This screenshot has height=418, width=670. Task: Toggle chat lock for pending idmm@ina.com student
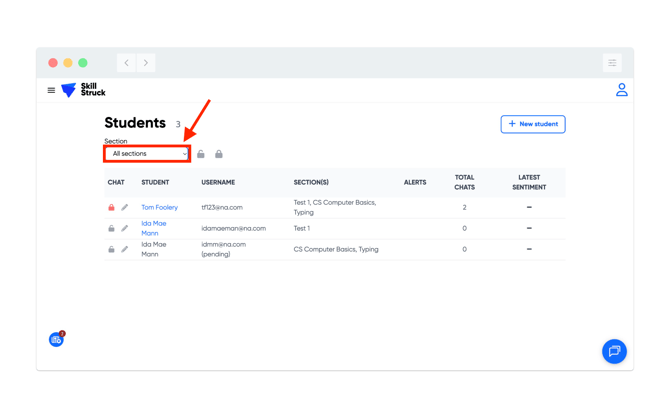[111, 249]
